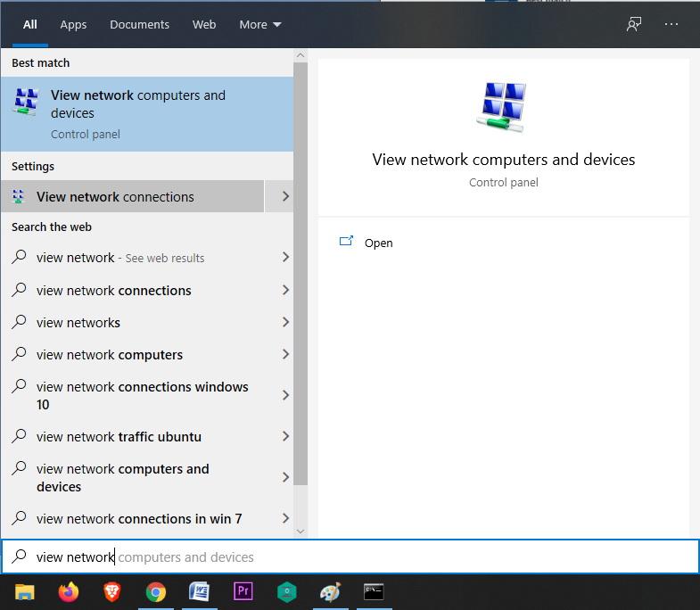Screen dimensions: 700x610
Task: Open the three-dots options menu
Action: [x=671, y=24]
